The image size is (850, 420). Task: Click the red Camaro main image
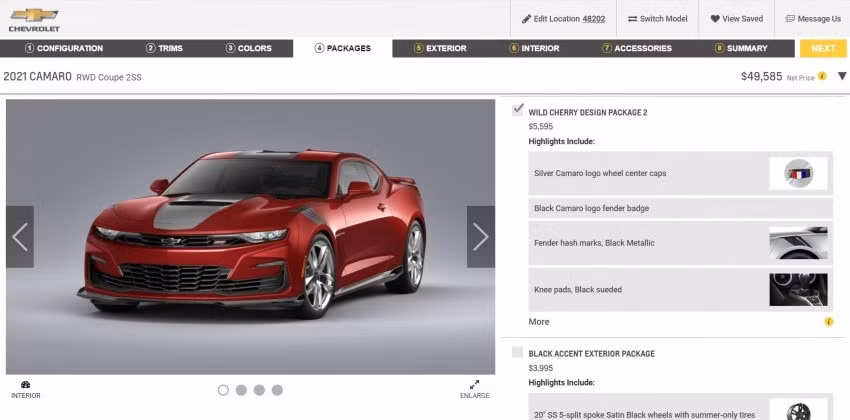[250, 236]
